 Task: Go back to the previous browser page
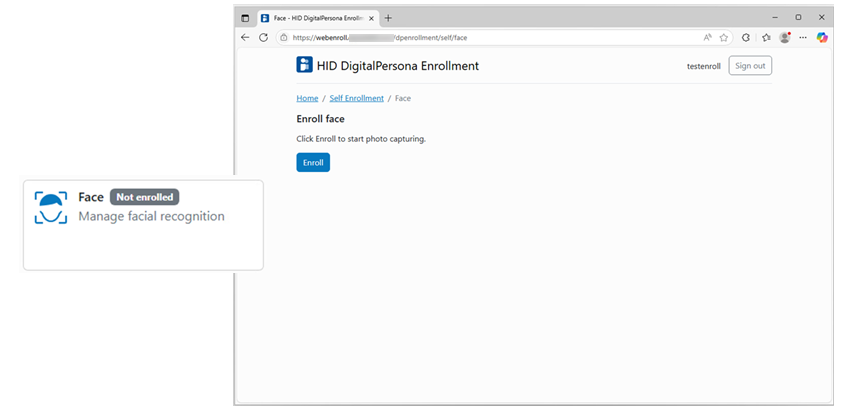246,37
